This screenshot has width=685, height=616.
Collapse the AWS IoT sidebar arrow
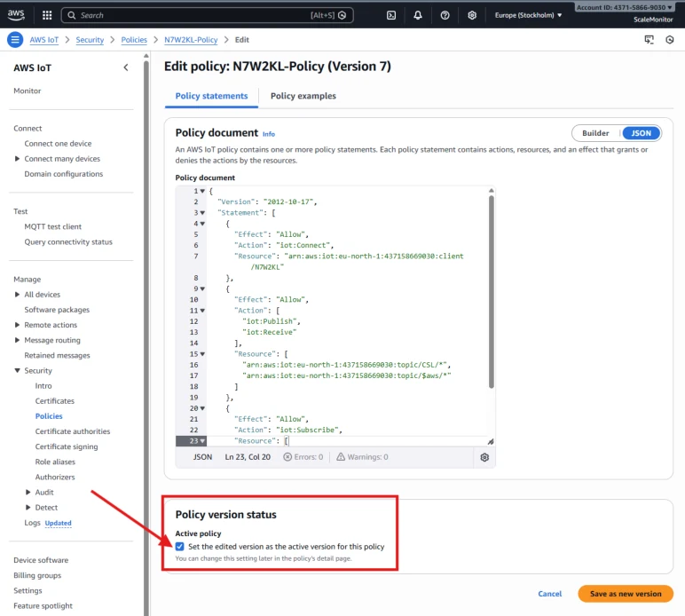pyautogui.click(x=126, y=67)
